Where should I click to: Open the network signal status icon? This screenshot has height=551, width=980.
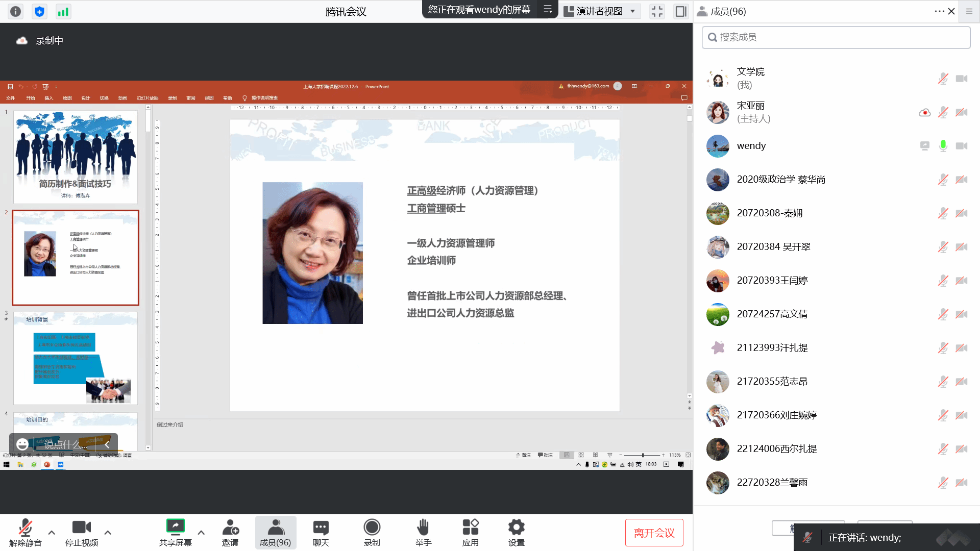[63, 11]
